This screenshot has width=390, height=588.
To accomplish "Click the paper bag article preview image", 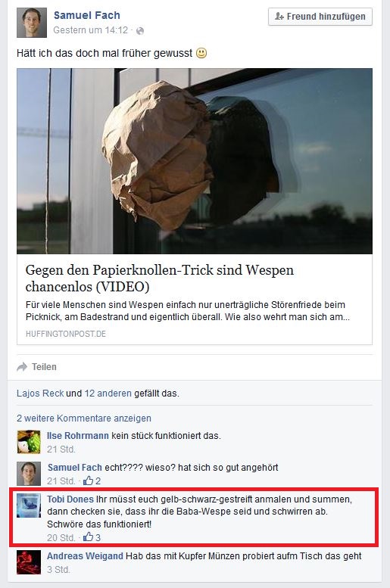I will click(x=195, y=161).
